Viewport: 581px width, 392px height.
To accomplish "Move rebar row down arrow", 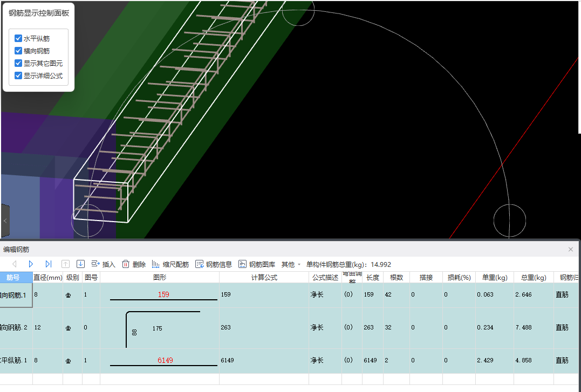I will pyautogui.click(x=80, y=264).
